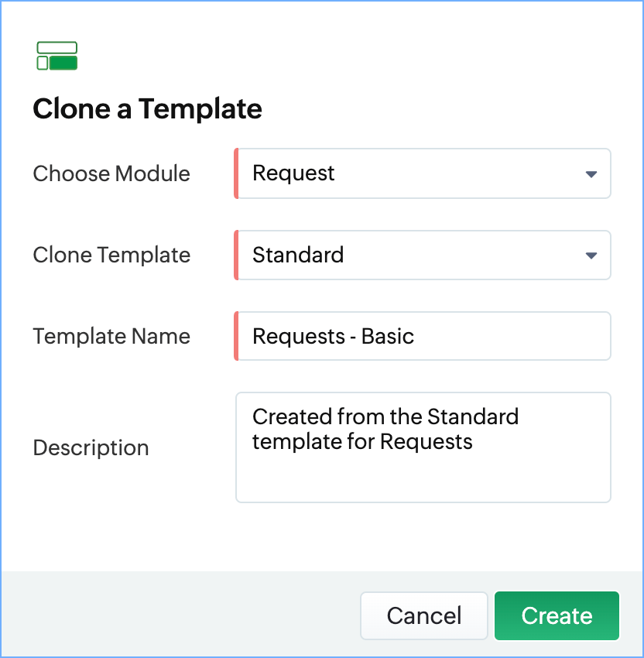Click red required marker beside Standard
This screenshot has height=658, width=644.
click(236, 255)
